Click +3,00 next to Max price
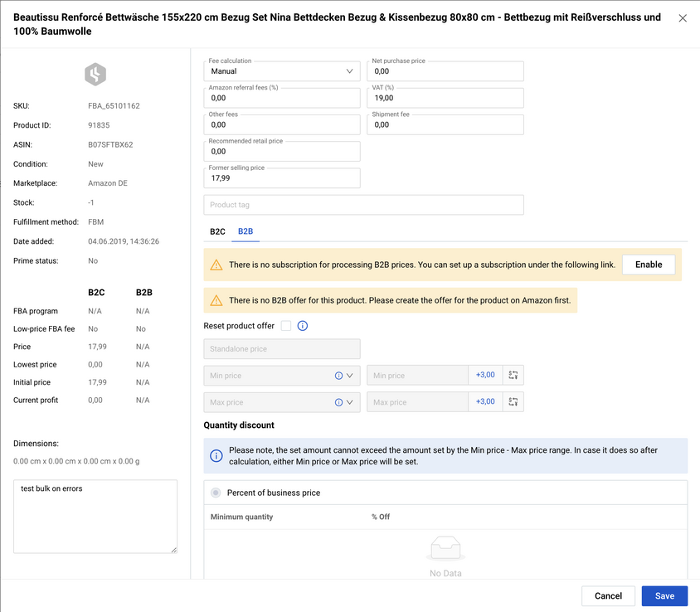The image size is (700, 612). coord(485,401)
